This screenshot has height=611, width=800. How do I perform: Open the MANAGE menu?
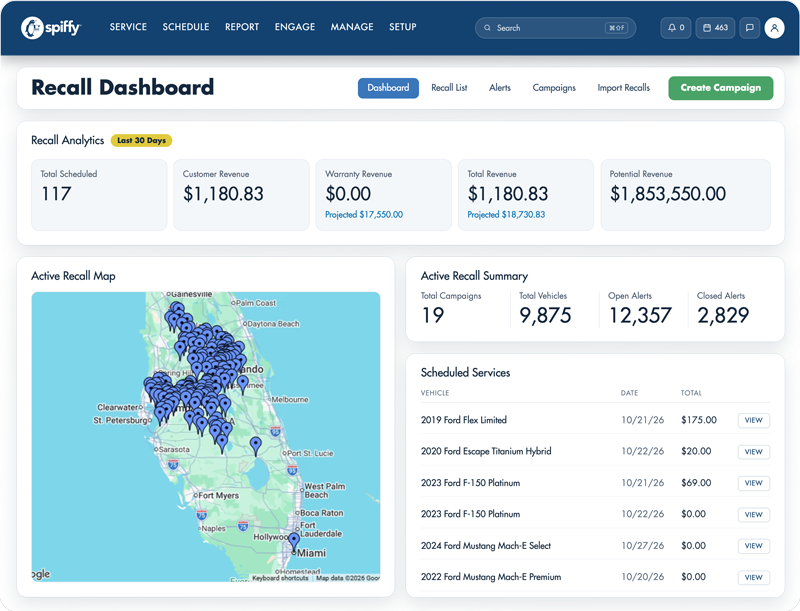coord(352,27)
